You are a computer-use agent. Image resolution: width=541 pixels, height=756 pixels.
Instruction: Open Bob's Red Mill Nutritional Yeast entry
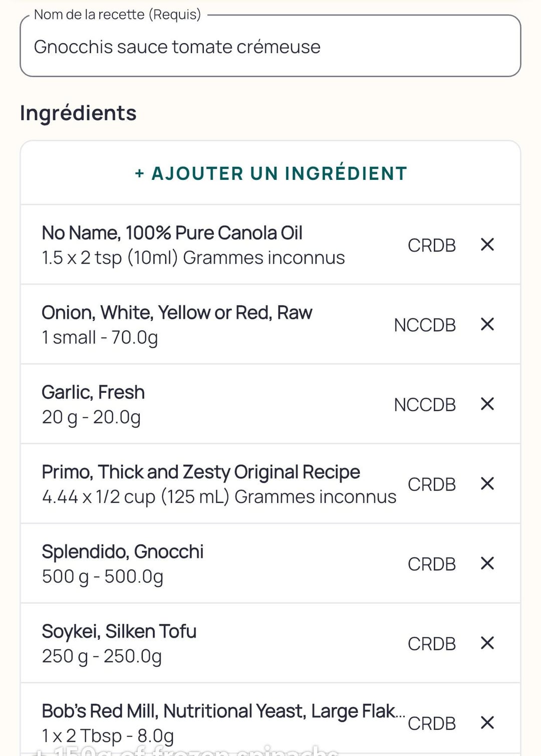click(270, 720)
